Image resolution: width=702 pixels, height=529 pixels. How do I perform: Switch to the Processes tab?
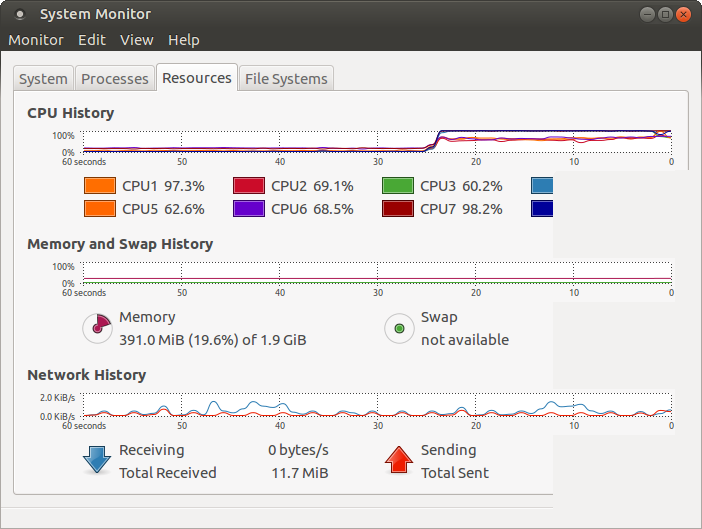coord(115,78)
